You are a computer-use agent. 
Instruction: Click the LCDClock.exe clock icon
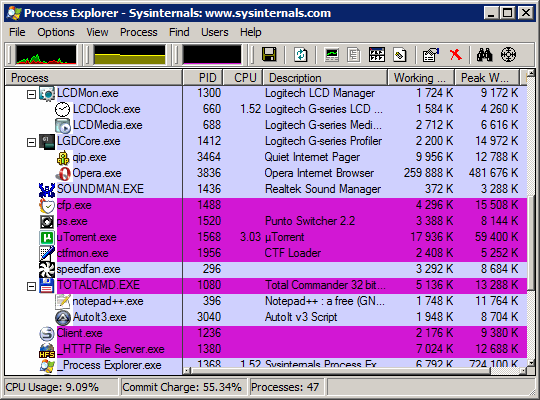coord(63,110)
